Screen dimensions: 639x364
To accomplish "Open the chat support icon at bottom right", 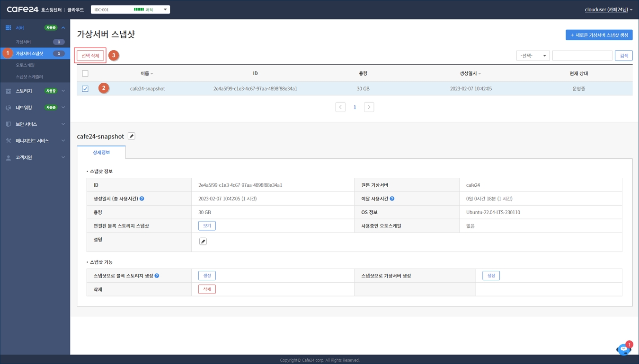I will tap(623, 349).
